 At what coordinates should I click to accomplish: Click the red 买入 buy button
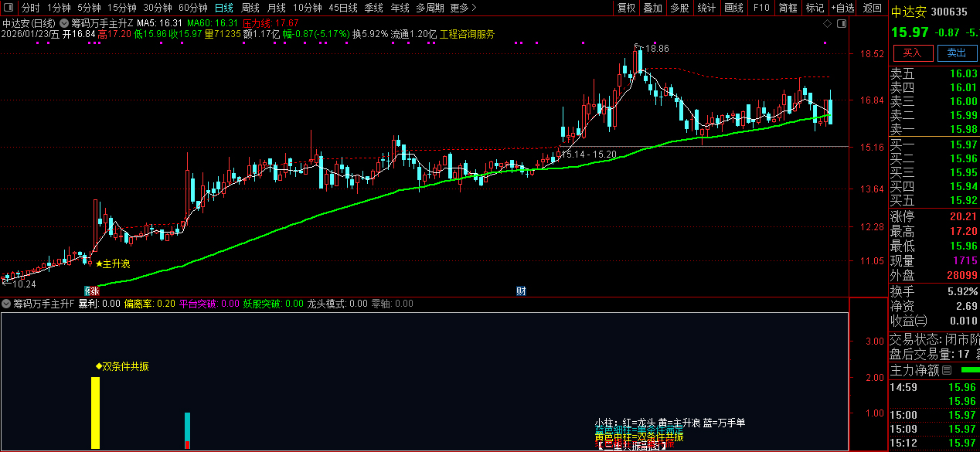click(x=913, y=53)
